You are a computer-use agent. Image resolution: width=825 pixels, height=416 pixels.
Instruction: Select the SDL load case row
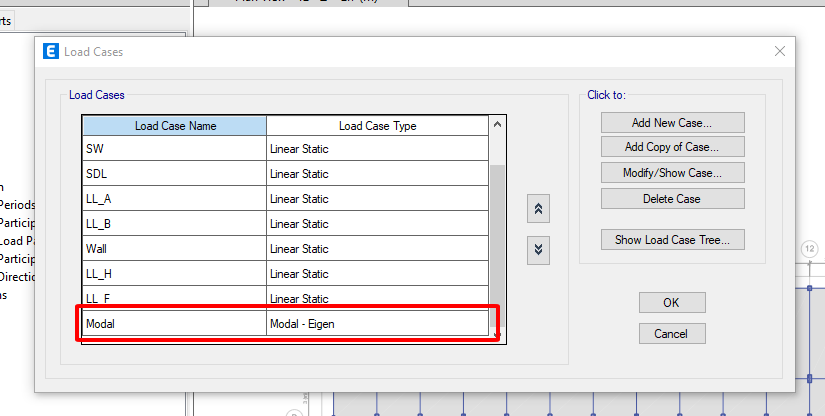[x=286, y=174]
